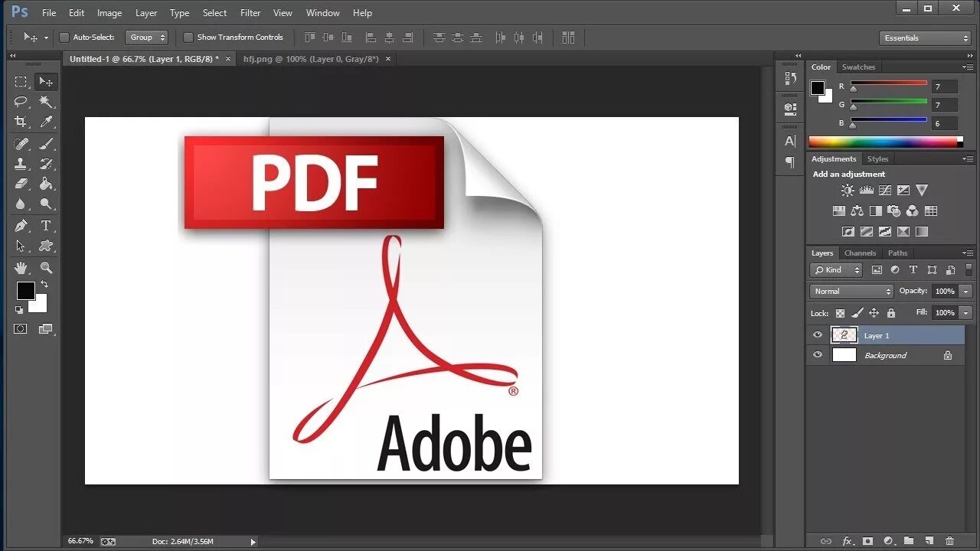The height and width of the screenshot is (551, 980).
Task: Toggle Quick Mask mode
Action: (x=21, y=329)
